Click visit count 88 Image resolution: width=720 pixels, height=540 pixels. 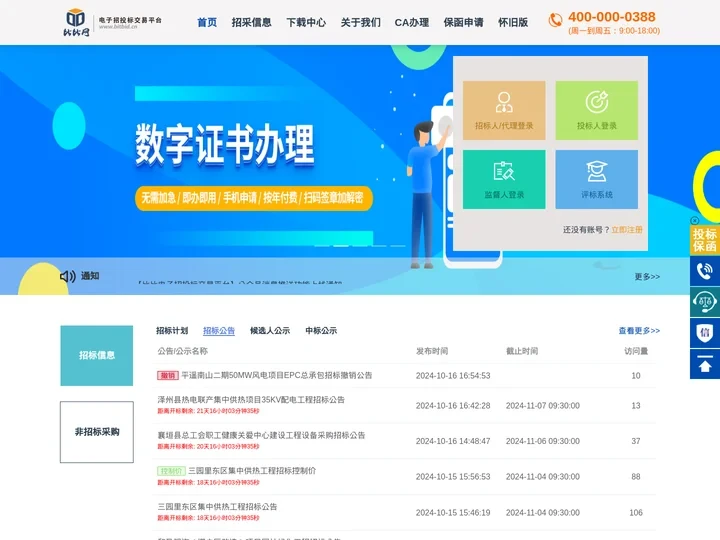point(636,477)
